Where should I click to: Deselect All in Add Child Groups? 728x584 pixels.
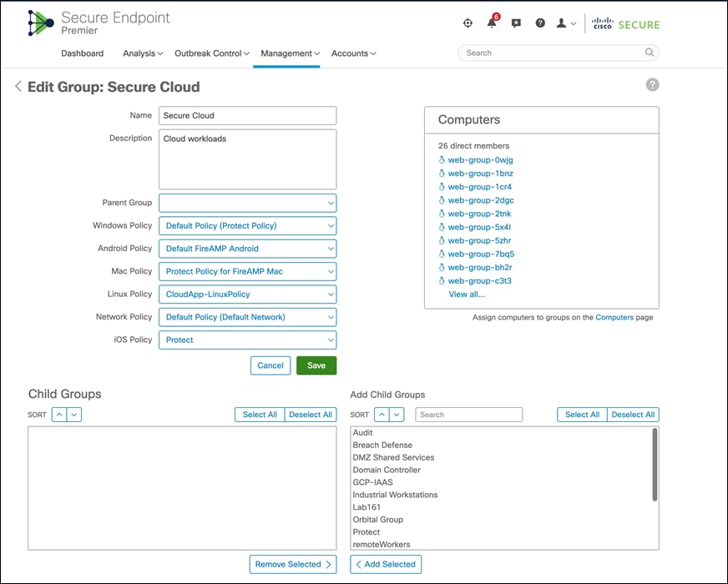[x=634, y=415]
